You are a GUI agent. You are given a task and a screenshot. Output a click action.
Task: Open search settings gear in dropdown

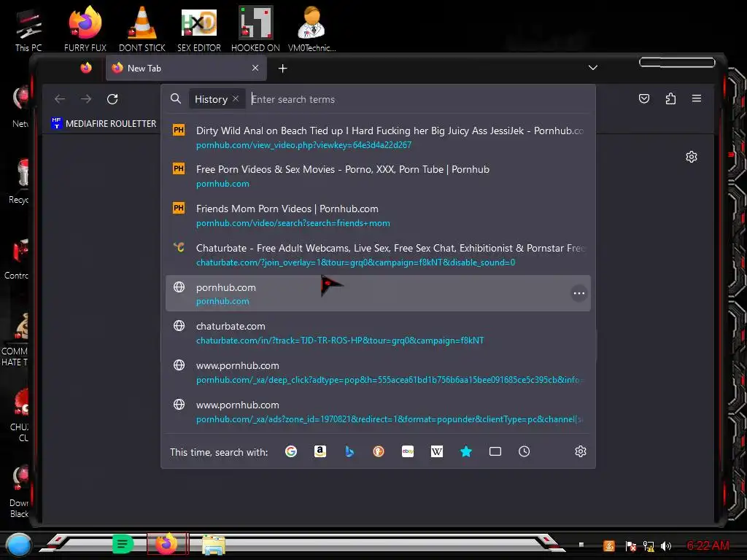580,451
